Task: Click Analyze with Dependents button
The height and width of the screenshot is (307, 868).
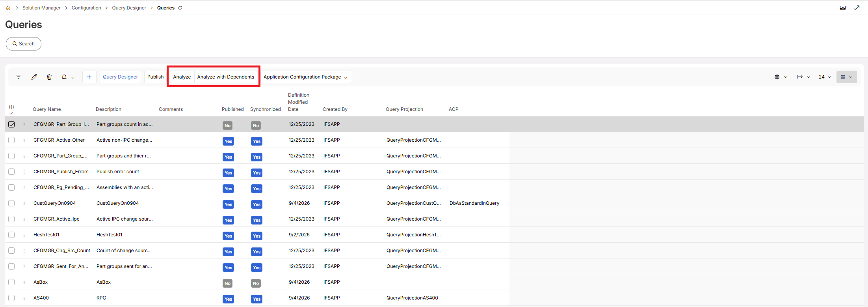Action: click(226, 77)
